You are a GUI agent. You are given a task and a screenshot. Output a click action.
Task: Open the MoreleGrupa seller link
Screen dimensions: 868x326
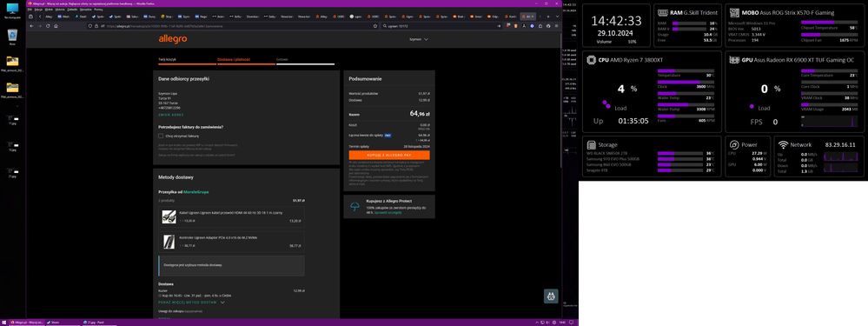pos(196,192)
